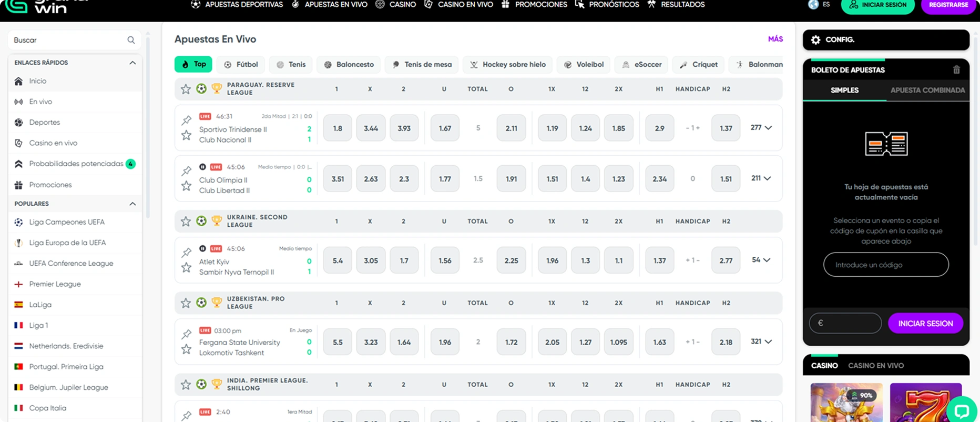Click the Promociones gift icon in sidebar
Screen dimensions: 980x422
[x=18, y=185]
